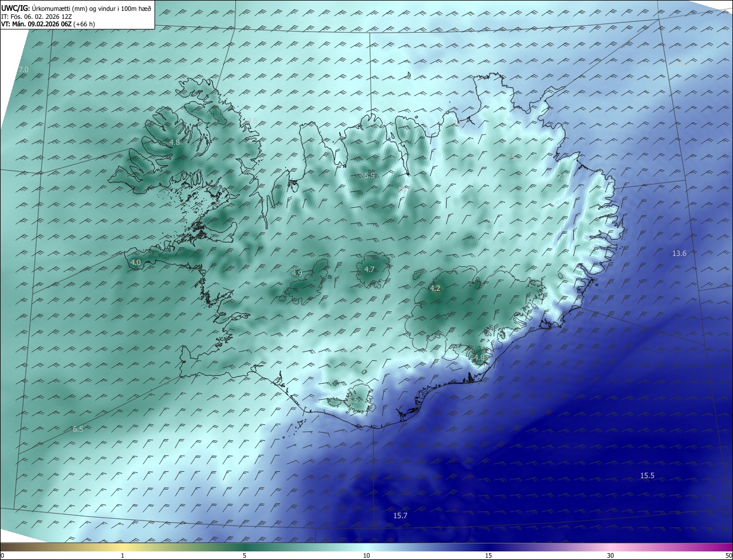Click the 0 tick label on the color scale
Image resolution: width=733 pixels, height=560 pixels.
click(x=2, y=556)
